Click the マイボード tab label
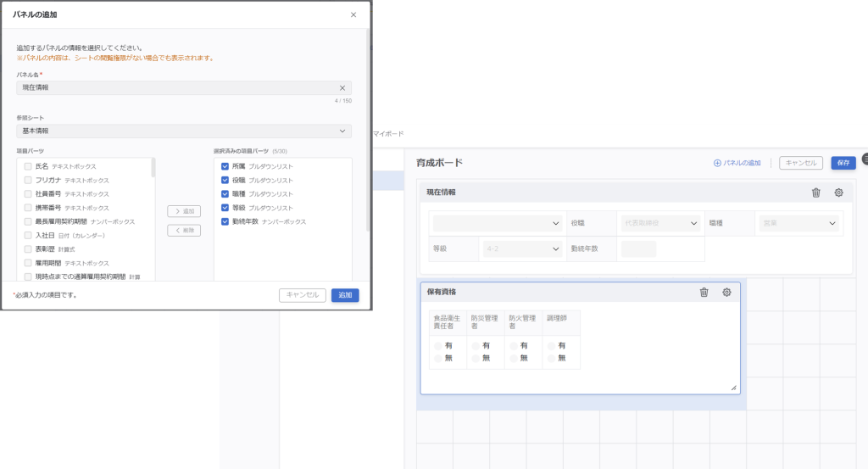The height and width of the screenshot is (469, 868). pyautogui.click(x=389, y=134)
